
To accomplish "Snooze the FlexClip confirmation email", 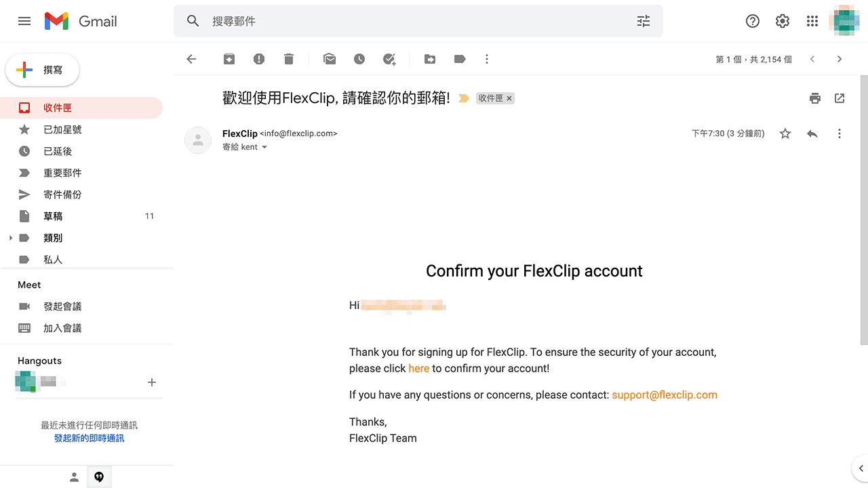I will (x=359, y=59).
